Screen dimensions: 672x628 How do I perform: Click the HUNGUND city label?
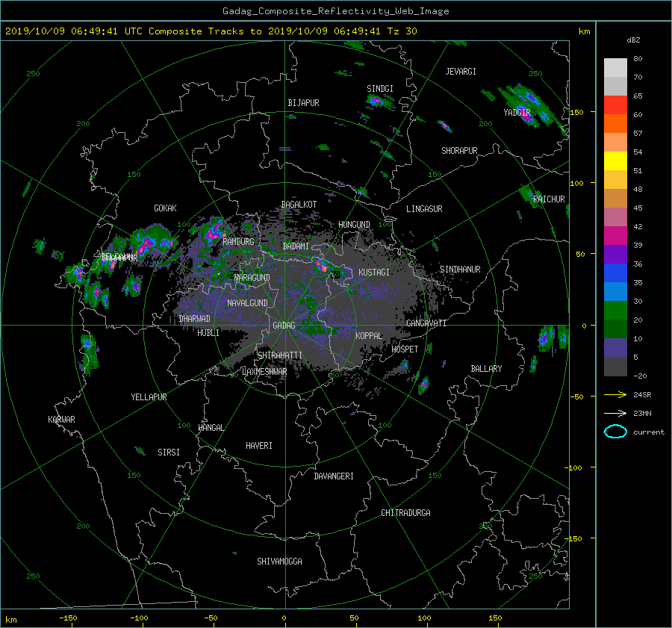[354, 225]
